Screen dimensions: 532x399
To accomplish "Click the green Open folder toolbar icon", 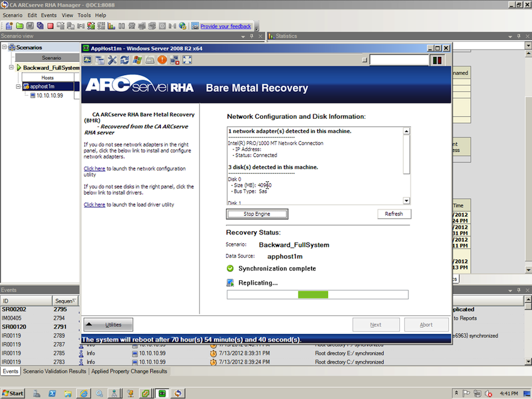I will 19,26.
